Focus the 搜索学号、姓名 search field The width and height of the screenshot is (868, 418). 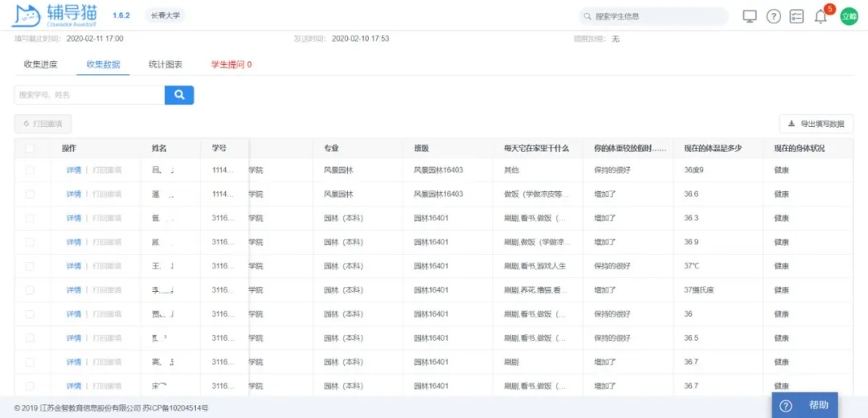click(x=90, y=95)
